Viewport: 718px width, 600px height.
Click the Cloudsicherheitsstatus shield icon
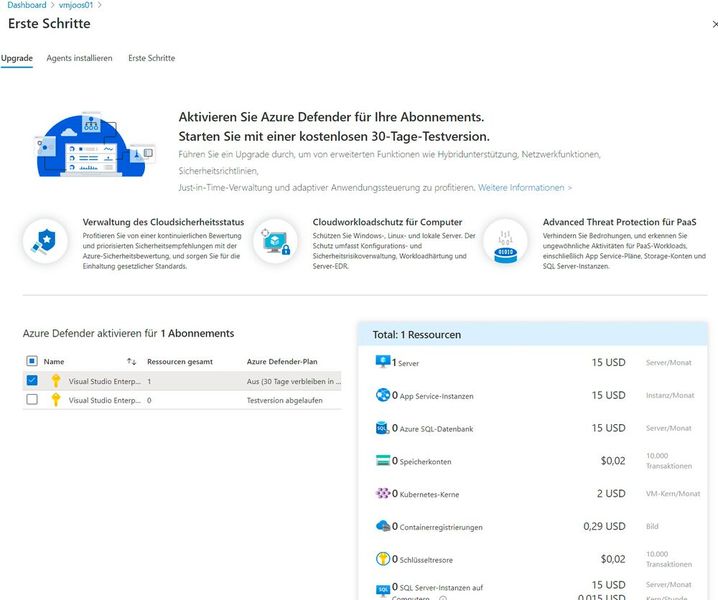pyautogui.click(x=45, y=241)
